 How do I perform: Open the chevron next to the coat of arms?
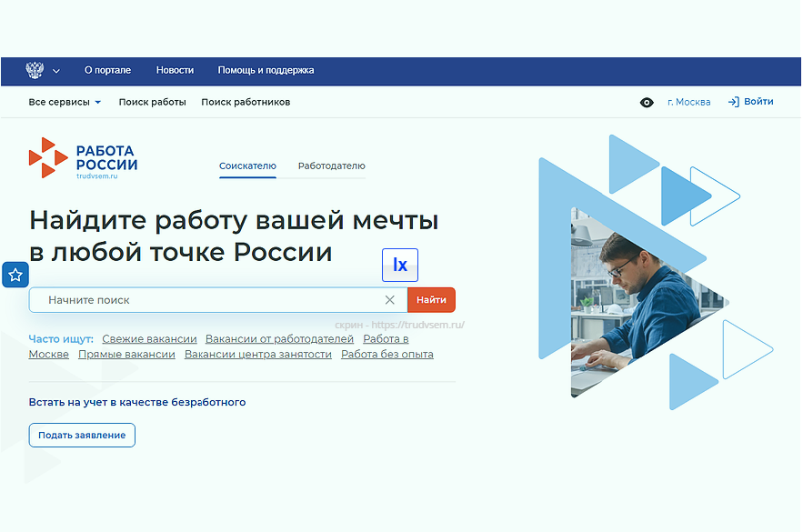(x=56, y=70)
